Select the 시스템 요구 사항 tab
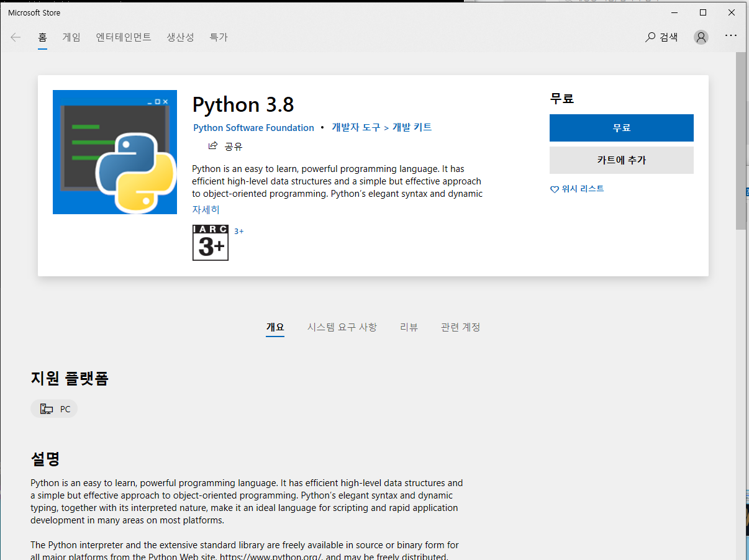749x560 pixels. (x=342, y=327)
